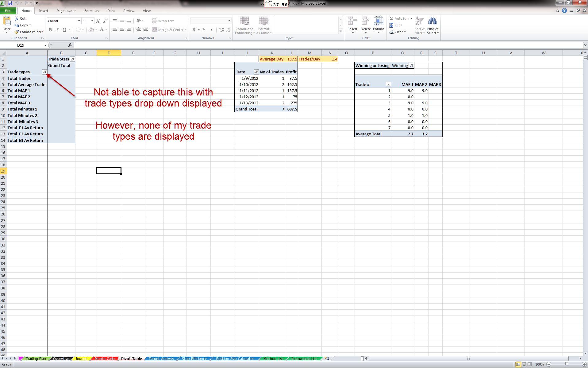Click the Percent Style icon
The width and height of the screenshot is (588, 368).
coord(204,30)
